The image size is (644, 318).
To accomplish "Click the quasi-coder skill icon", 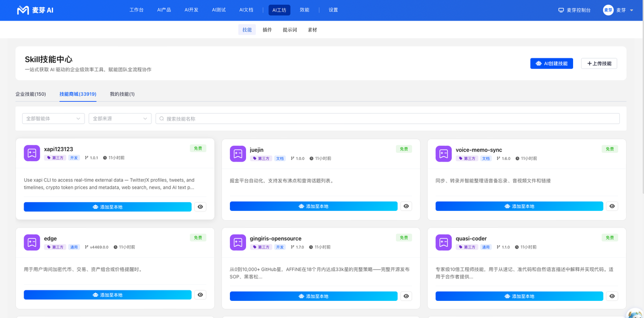I will [444, 243].
